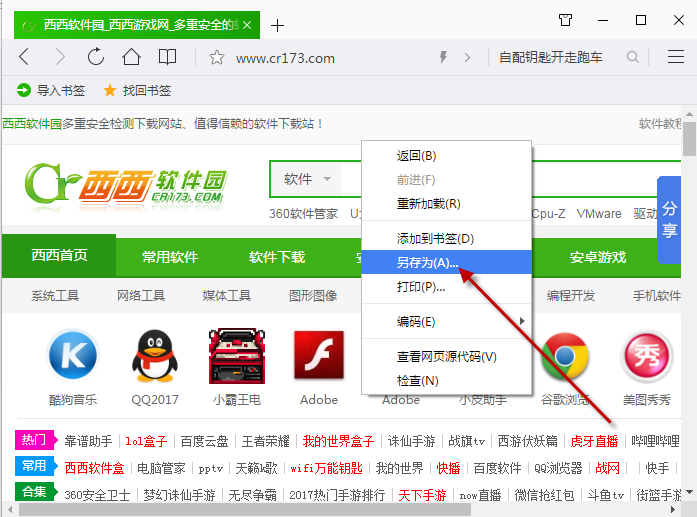Click the horizontal scrollbar thumb

click(x=244, y=509)
